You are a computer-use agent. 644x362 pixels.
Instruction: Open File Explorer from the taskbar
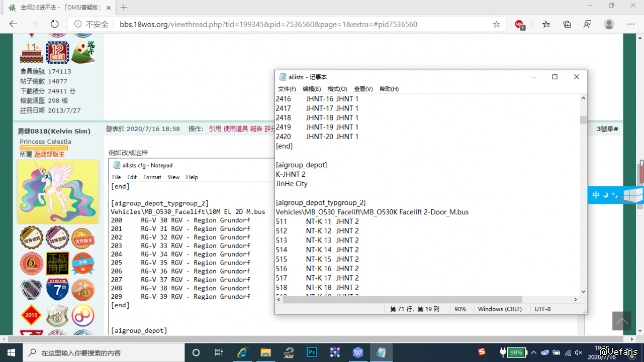[x=265, y=352]
